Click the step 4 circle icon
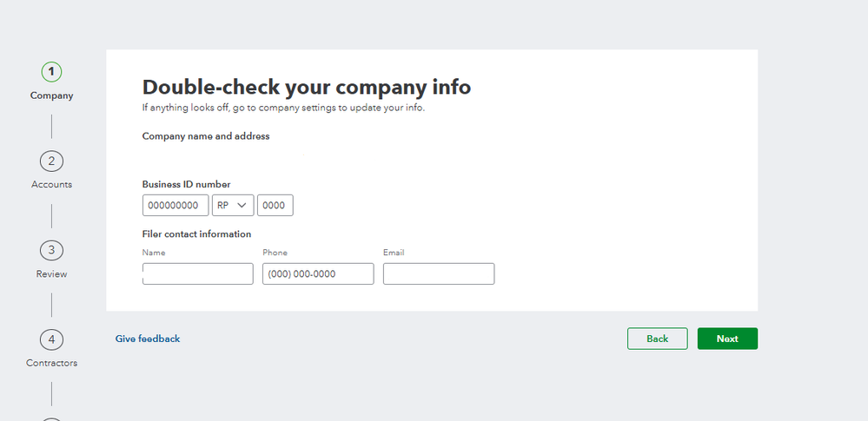This screenshot has width=868, height=421. [x=51, y=339]
